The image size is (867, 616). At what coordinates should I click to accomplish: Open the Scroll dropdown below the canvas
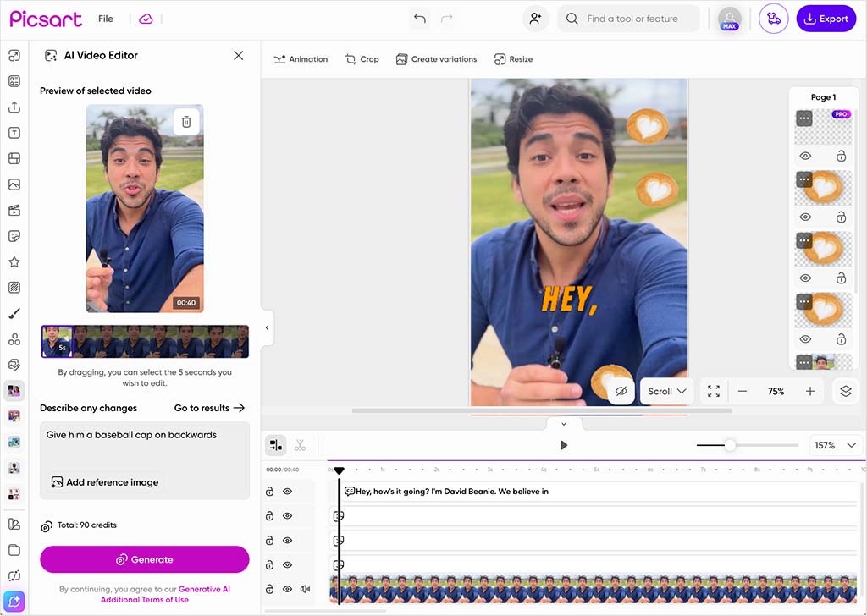665,391
